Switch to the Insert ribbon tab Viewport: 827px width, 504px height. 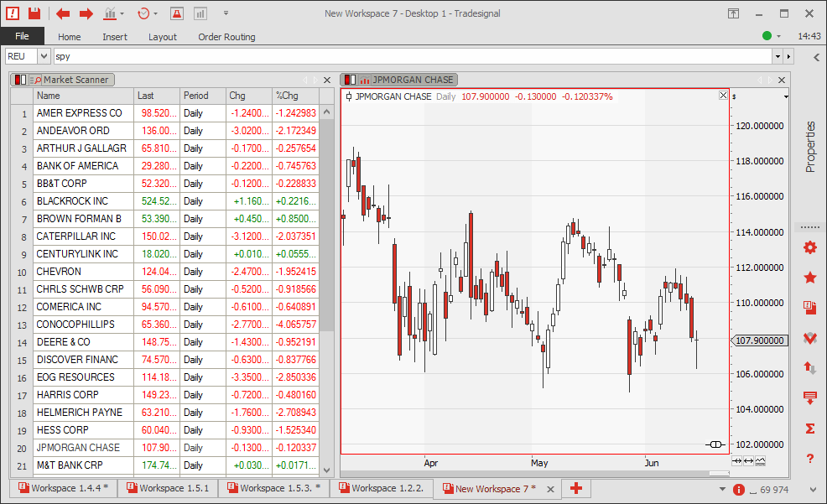pyautogui.click(x=115, y=37)
